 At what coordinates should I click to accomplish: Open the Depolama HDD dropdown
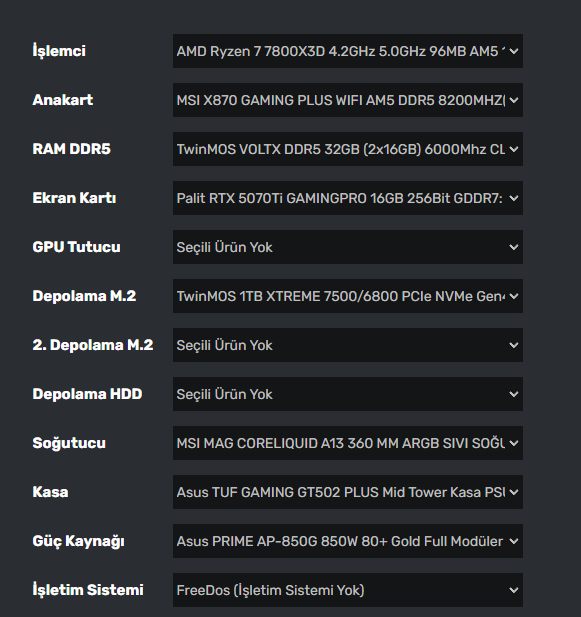pos(348,394)
